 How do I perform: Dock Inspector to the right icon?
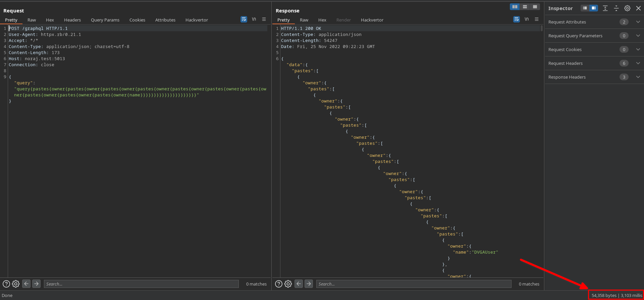[x=594, y=8]
